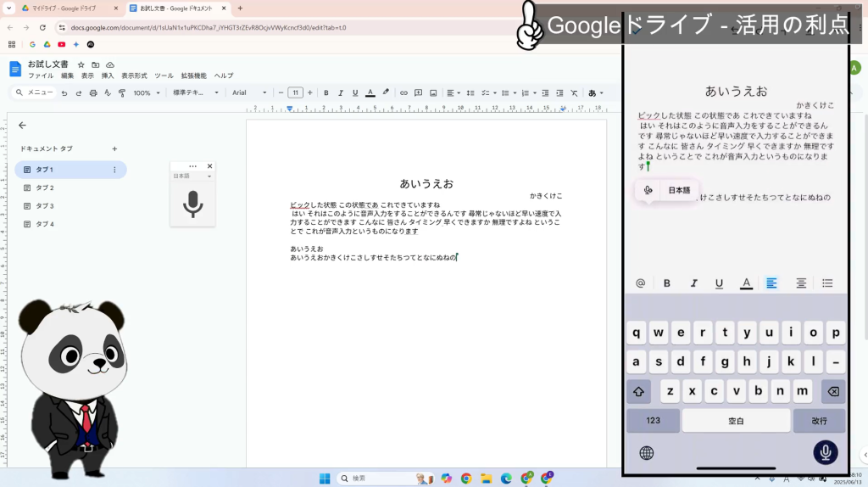868x487 pixels.
Task: Click the insert link icon
Action: tap(403, 93)
